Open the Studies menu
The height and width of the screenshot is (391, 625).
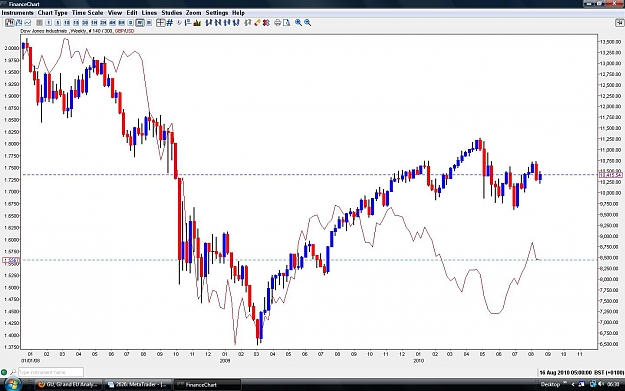pos(171,13)
